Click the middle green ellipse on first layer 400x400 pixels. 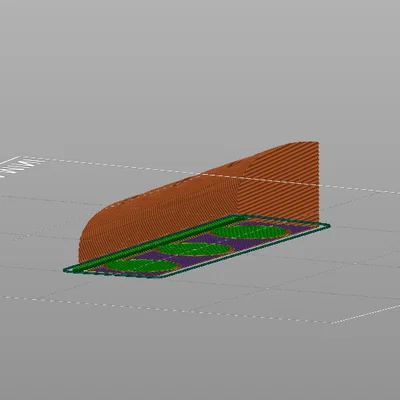pos(194,249)
